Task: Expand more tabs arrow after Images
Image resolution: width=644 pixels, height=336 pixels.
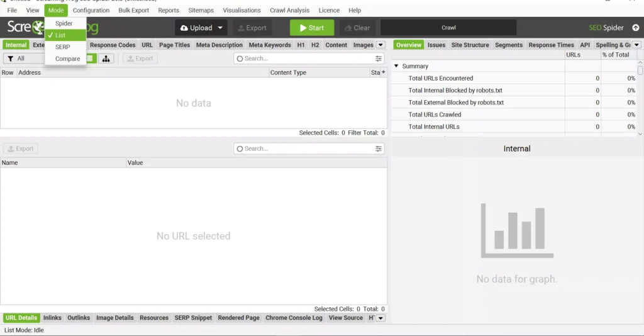Action: pos(380,45)
